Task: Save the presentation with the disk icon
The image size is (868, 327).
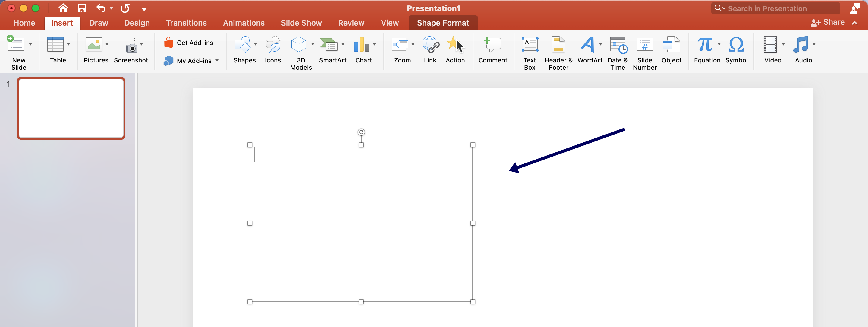Action: coord(82,8)
